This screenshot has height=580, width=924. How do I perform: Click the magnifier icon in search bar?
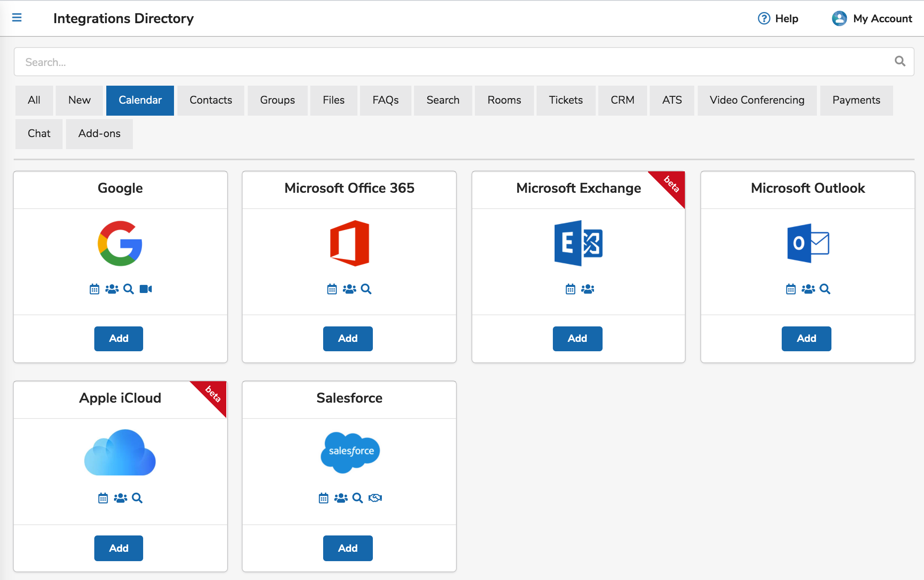900,61
